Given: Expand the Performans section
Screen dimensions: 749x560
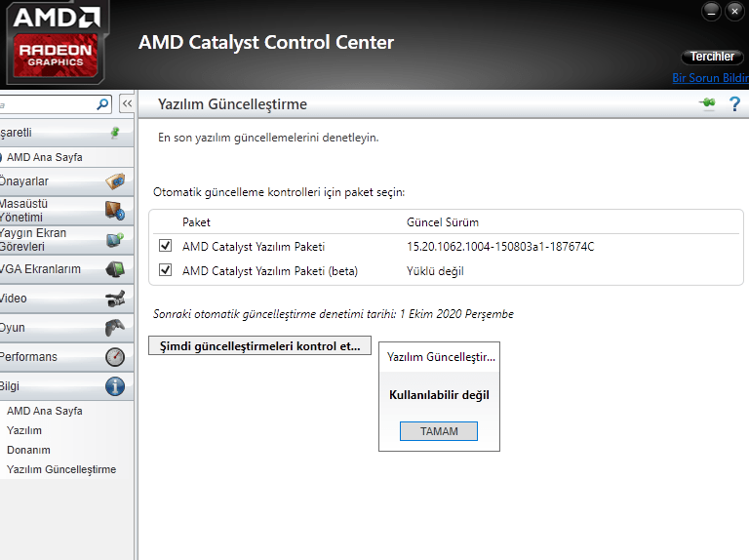Looking at the screenshot, I should (x=67, y=357).
